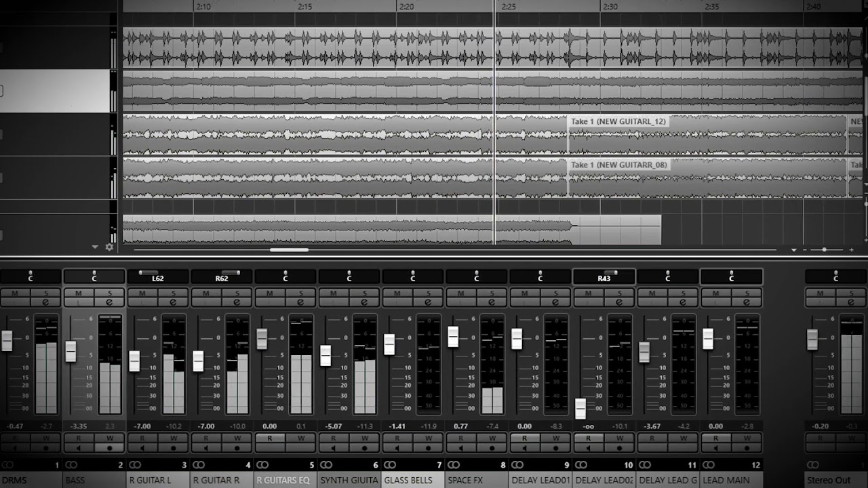Screen dimensions: 868x488
Task: Open zoom presets dropdown arrow near zoom slider
Action: point(794,250)
